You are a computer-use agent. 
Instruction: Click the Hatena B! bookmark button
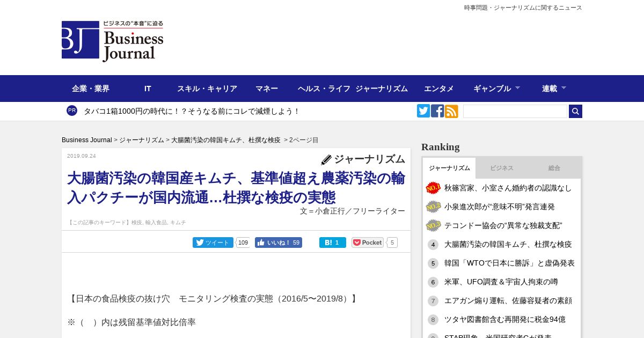[333, 243]
